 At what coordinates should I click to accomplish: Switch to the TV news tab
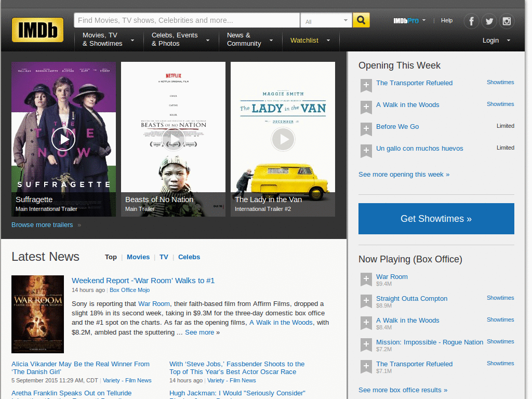click(164, 257)
